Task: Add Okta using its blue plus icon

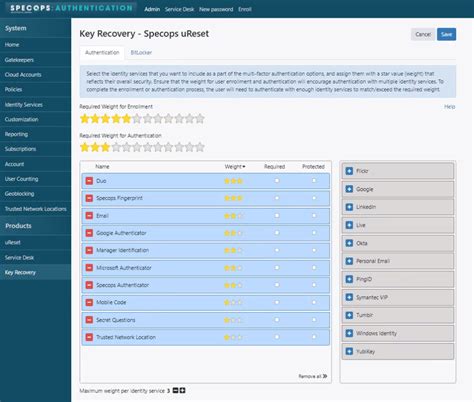Action: [349, 243]
